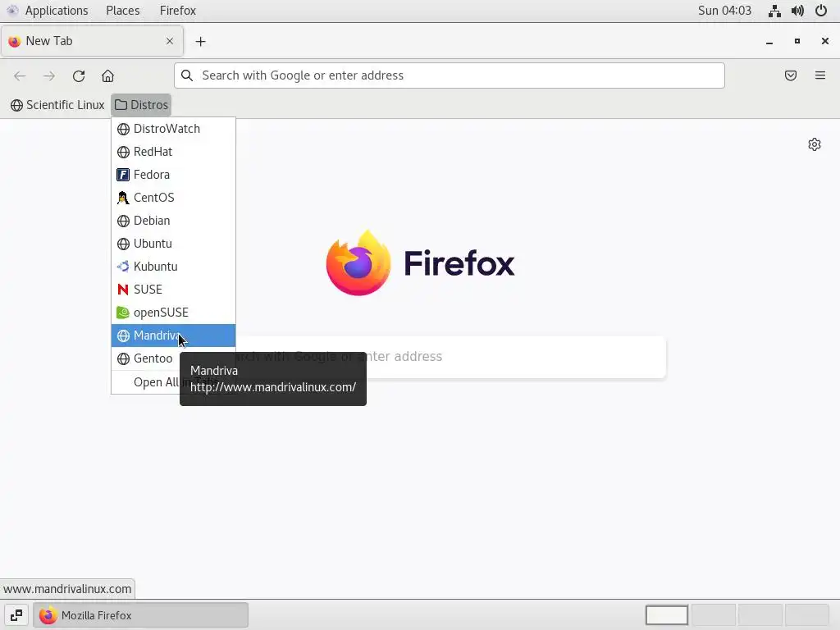Open the Save to Pocket icon
Viewport: 840px width, 630px height.
click(791, 75)
